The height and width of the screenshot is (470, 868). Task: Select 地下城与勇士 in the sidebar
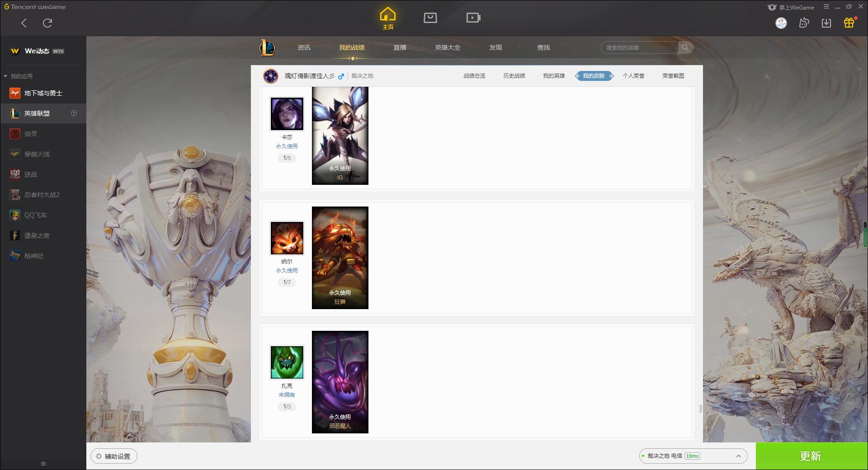43,93
